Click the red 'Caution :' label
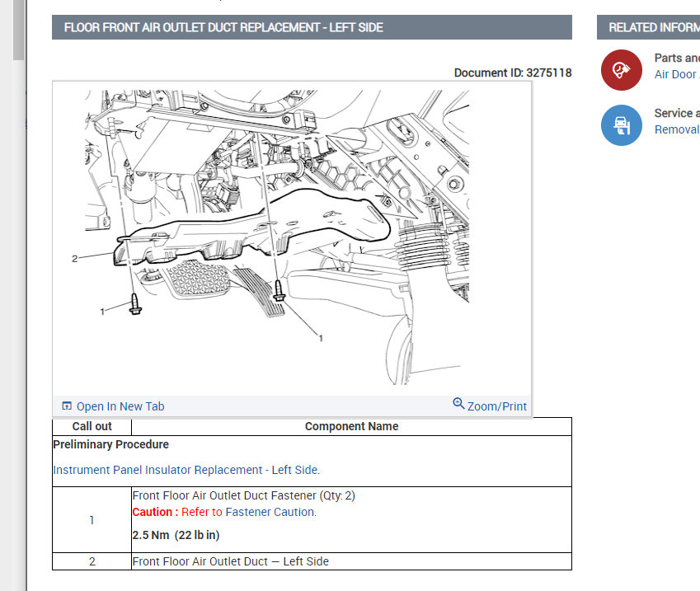Image resolution: width=700 pixels, height=591 pixels. 155,512
